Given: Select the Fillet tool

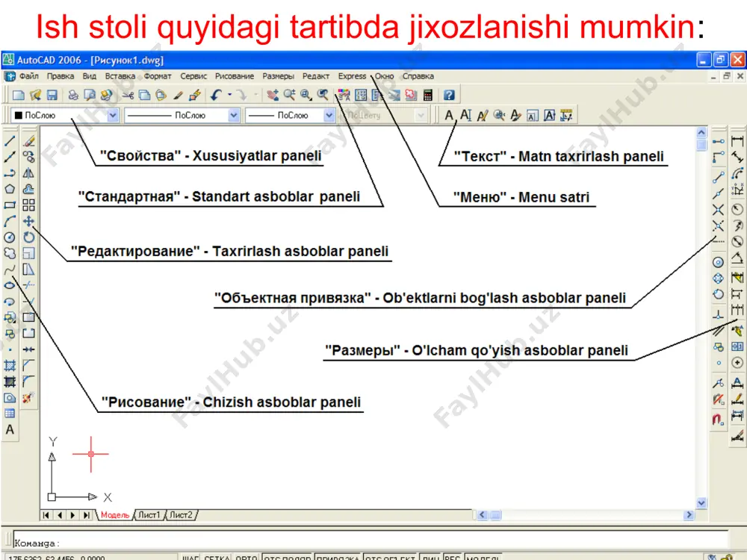Looking at the screenshot, I should click(29, 382).
